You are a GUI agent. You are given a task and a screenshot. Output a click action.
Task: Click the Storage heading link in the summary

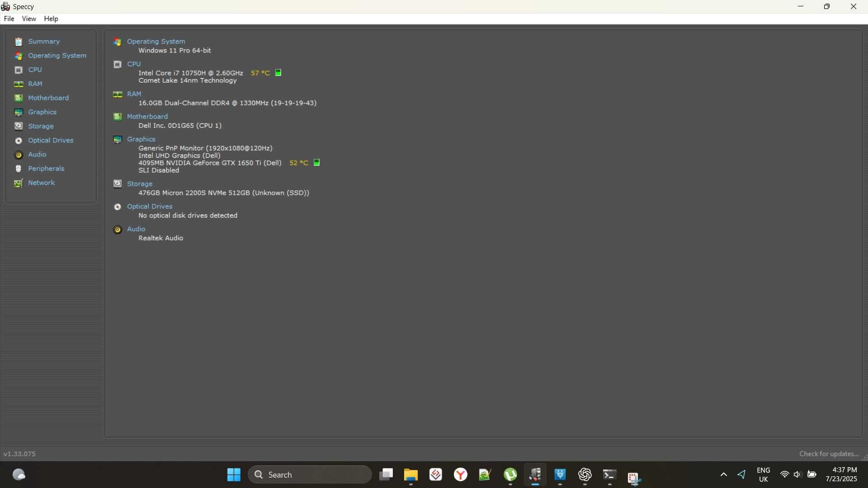[140, 184]
